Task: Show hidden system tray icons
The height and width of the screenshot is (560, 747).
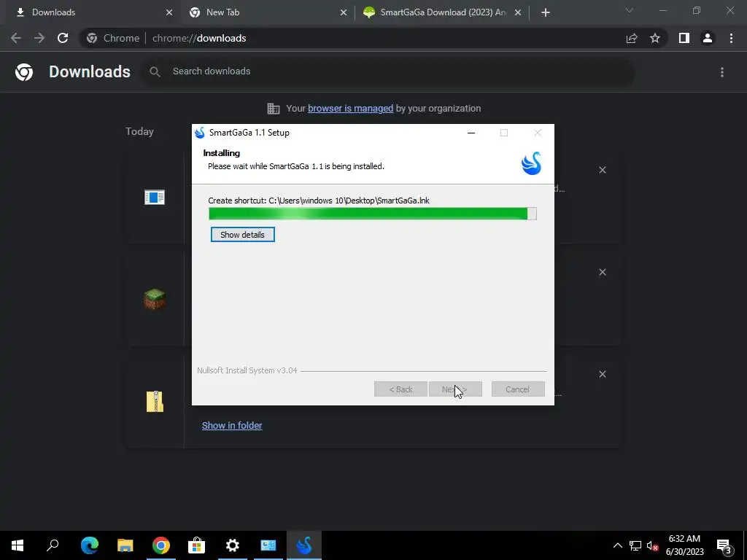Action: pos(617,545)
